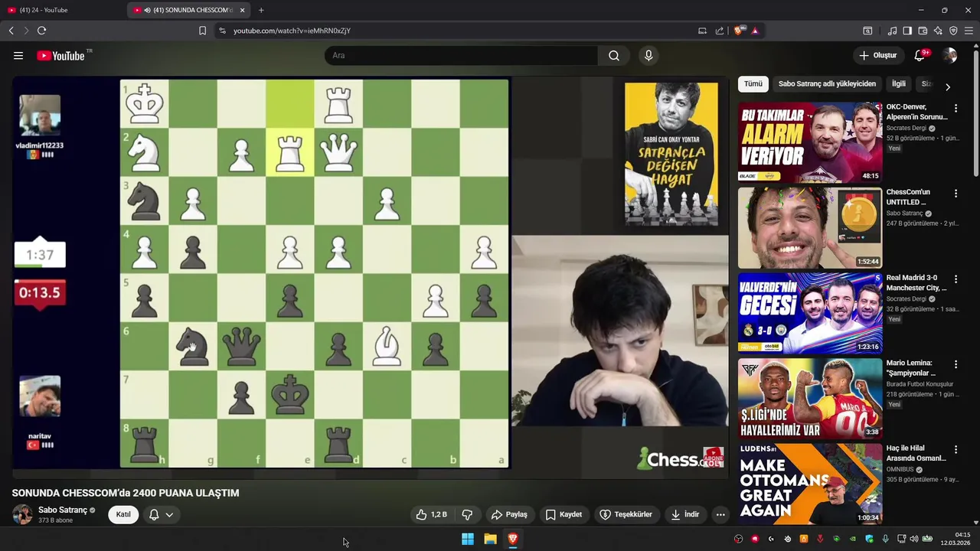Click the video player chessboard area

(x=315, y=273)
